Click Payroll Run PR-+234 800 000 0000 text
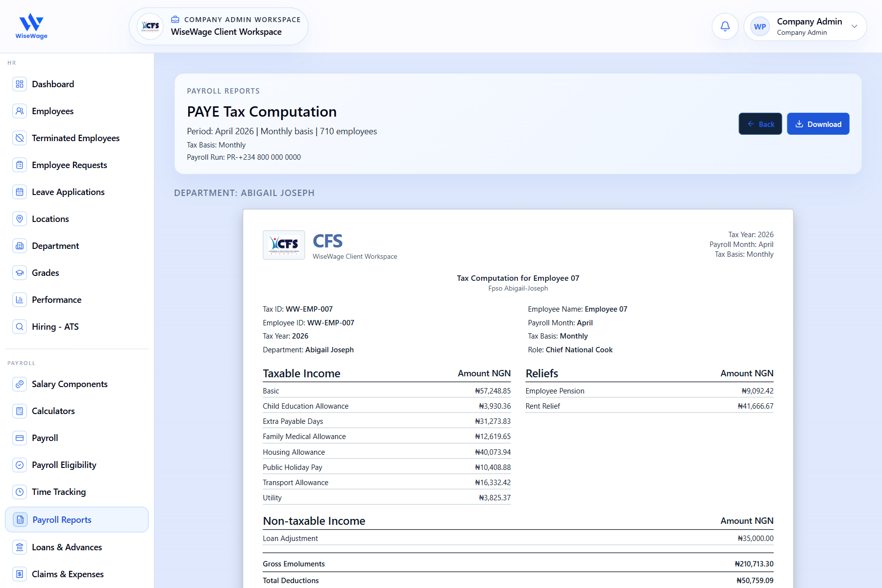882x588 pixels. coord(244,157)
